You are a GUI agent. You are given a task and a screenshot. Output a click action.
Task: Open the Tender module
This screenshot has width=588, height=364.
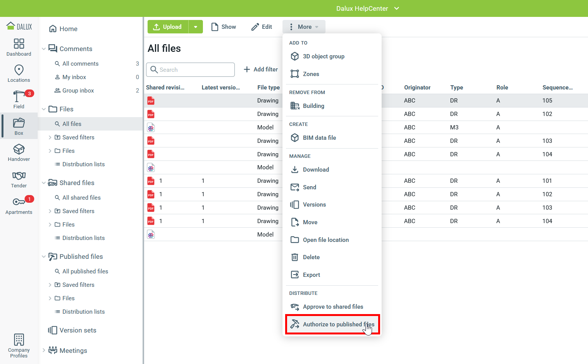pos(19,179)
